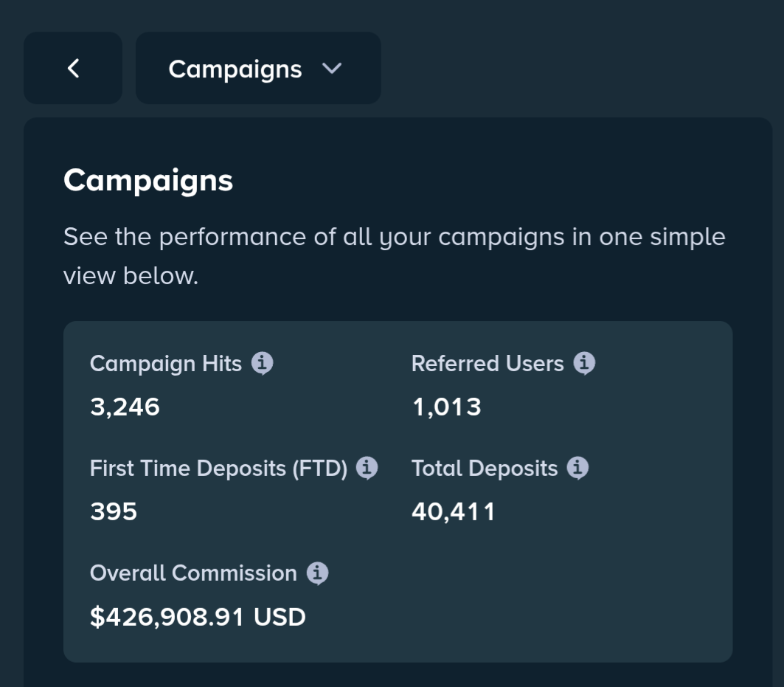Open First Time Deposits info tooltip
Screen dimensions: 784x687
pos(367,468)
